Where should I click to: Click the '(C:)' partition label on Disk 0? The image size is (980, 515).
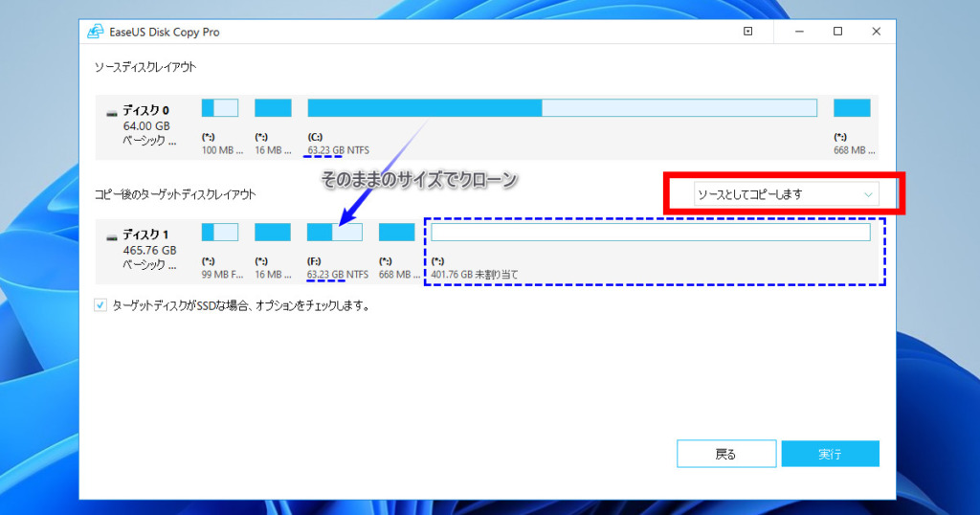pyautogui.click(x=315, y=137)
